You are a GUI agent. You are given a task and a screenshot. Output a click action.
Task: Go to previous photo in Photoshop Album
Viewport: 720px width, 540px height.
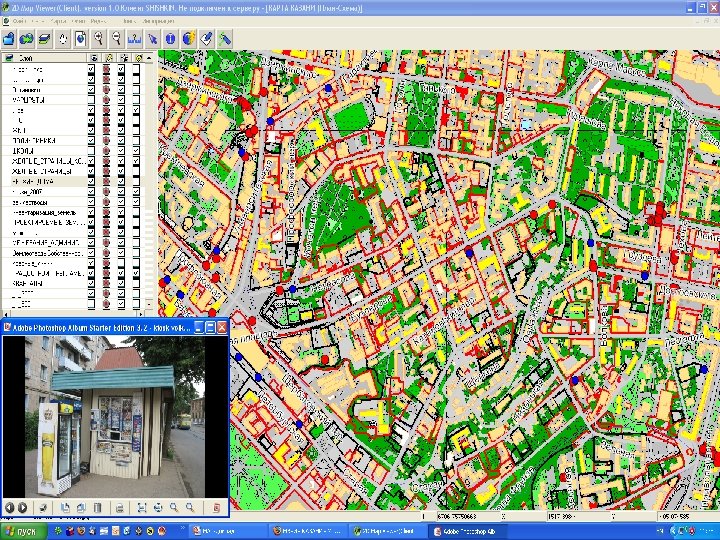point(9,507)
